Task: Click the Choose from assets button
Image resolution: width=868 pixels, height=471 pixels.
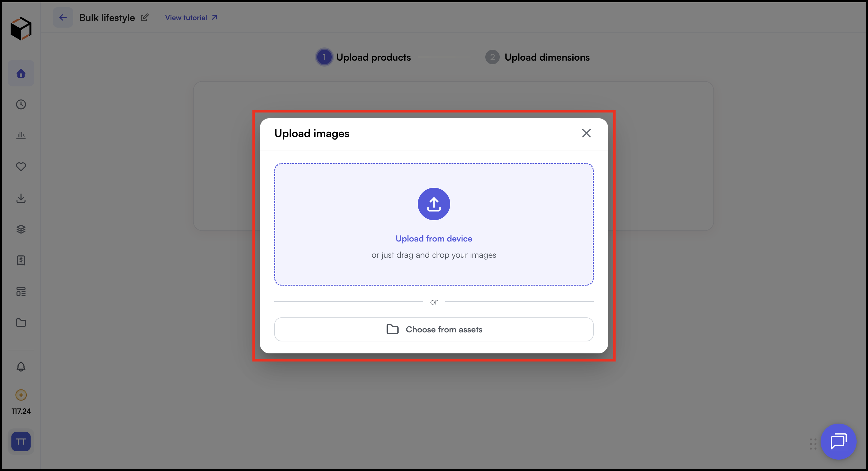Action: [434, 329]
